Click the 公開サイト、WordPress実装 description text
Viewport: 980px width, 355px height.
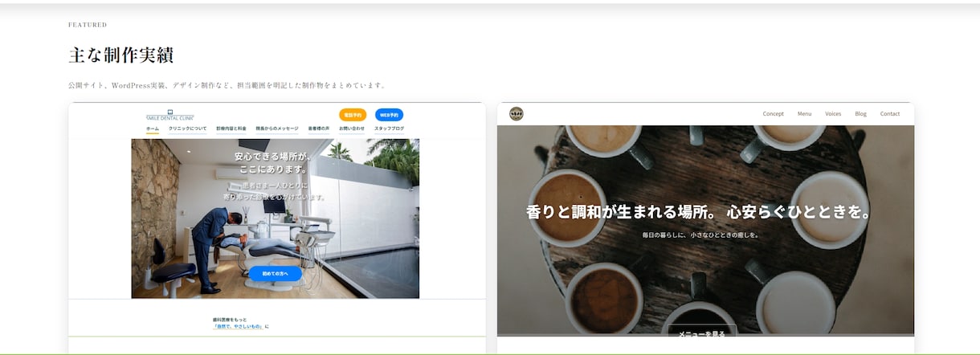coord(227,85)
